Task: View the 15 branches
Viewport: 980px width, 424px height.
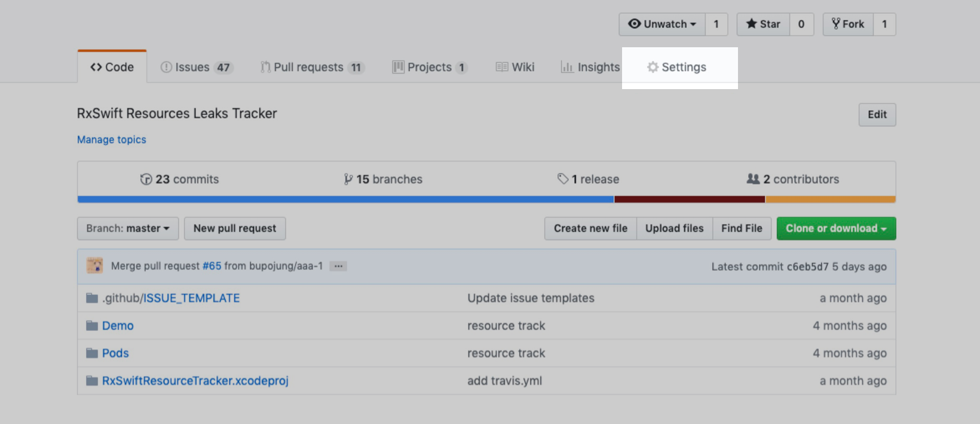Action: [383, 179]
